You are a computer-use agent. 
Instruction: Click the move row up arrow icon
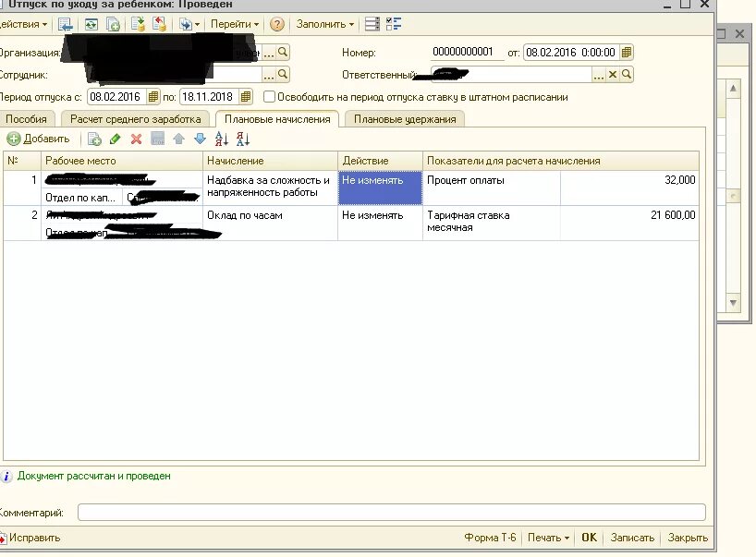pyautogui.click(x=179, y=139)
